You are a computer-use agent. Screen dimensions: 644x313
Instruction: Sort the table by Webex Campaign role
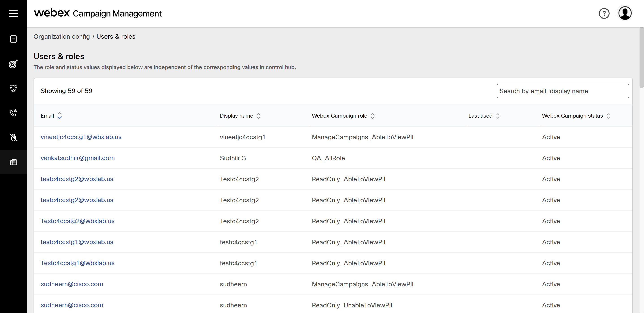pos(373,116)
